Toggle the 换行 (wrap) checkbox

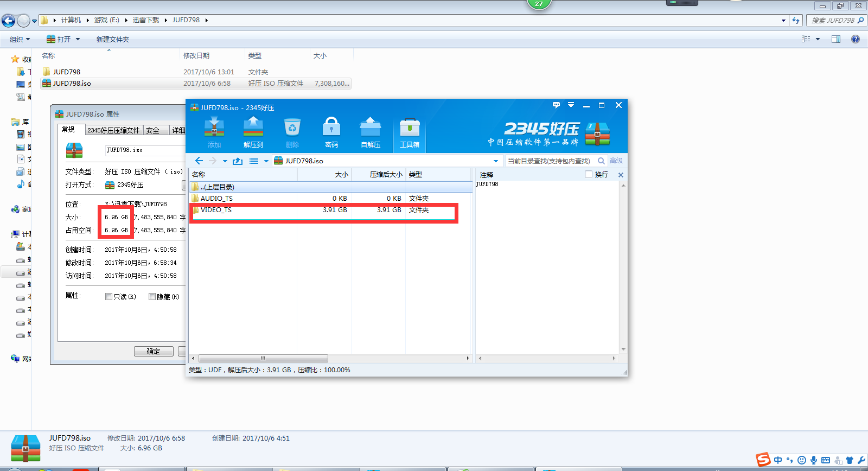pos(589,175)
